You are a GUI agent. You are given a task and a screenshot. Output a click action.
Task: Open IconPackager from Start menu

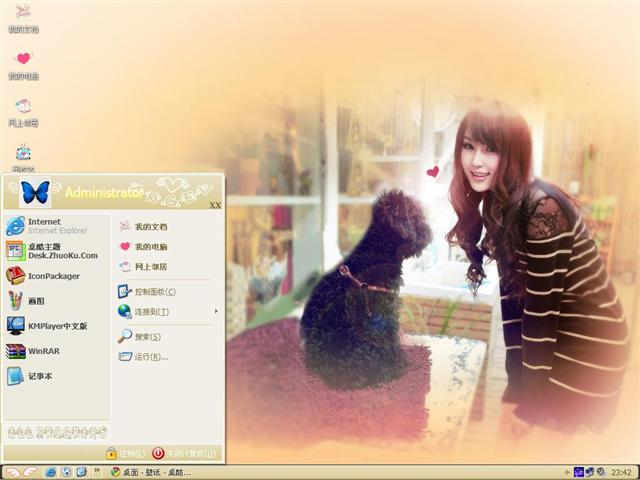pos(56,276)
